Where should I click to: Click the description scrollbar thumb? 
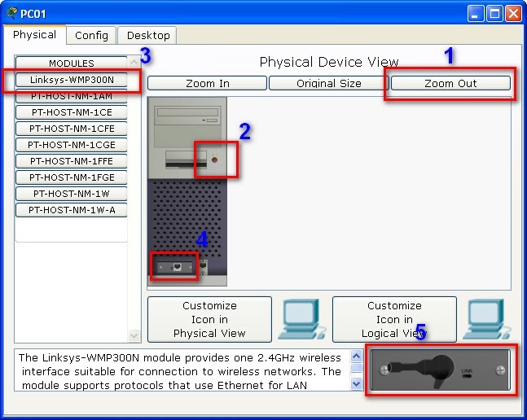coord(356,368)
